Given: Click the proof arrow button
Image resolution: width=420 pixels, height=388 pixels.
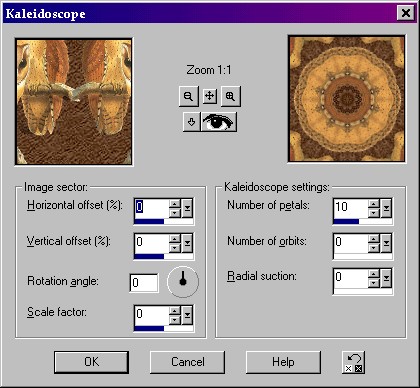Looking at the screenshot, I should pyautogui.click(x=191, y=122).
